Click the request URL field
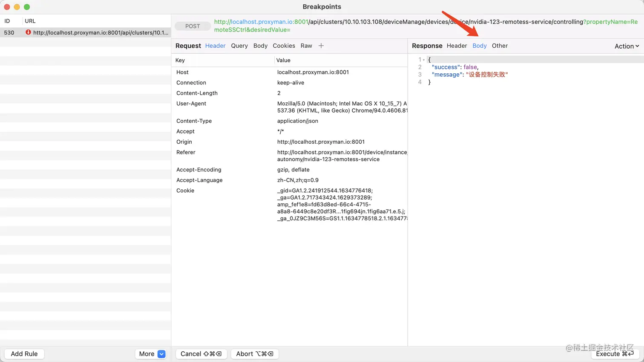Screen dimensions: 644x362 point(426,26)
